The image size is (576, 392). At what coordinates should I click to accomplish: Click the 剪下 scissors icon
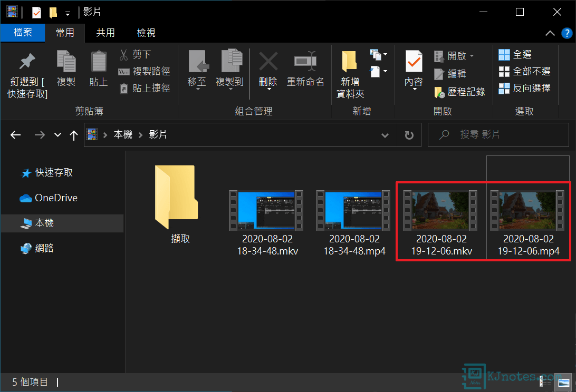point(124,54)
